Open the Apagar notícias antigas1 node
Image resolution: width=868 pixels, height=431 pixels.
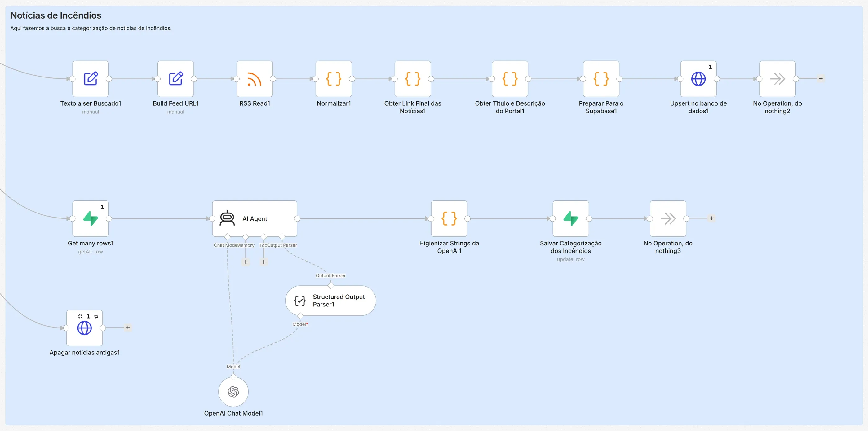(x=85, y=328)
